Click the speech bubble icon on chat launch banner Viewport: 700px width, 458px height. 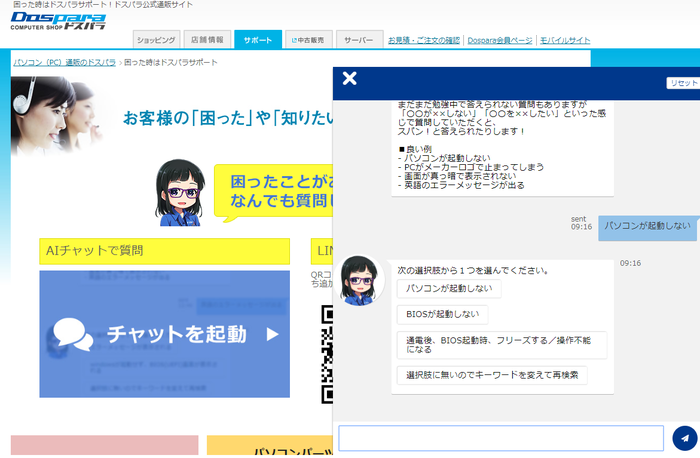pyautogui.click(x=72, y=334)
